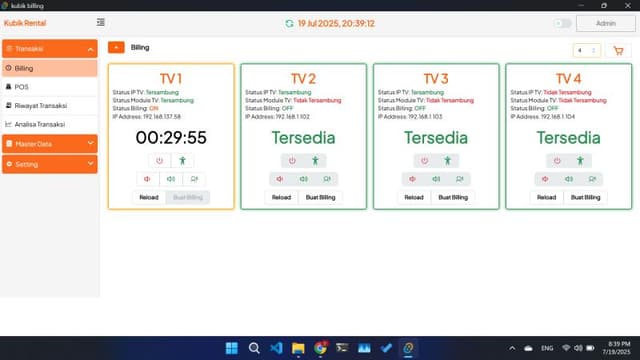Click the red mute speaker icon on TV 4

[x=545, y=179]
